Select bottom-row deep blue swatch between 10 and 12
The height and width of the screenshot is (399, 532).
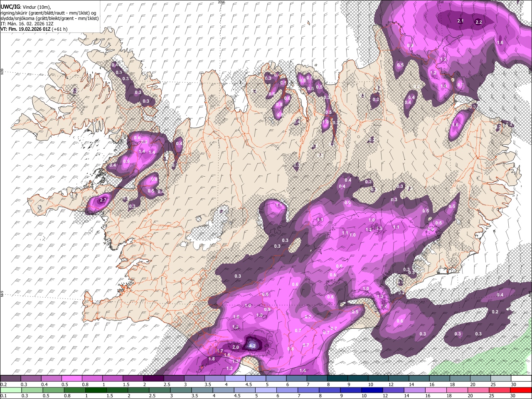click(371, 390)
